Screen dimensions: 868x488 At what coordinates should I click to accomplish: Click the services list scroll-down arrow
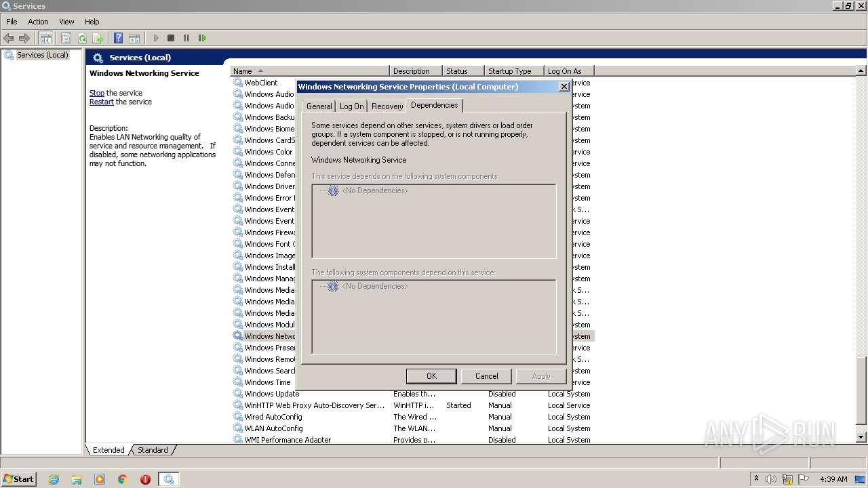(861, 438)
